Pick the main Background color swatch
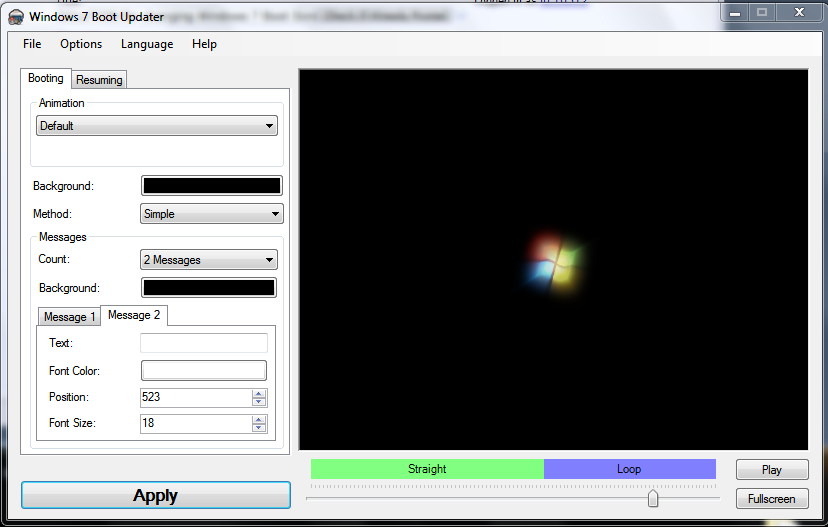Viewport: 828px width, 527px height. (212, 186)
